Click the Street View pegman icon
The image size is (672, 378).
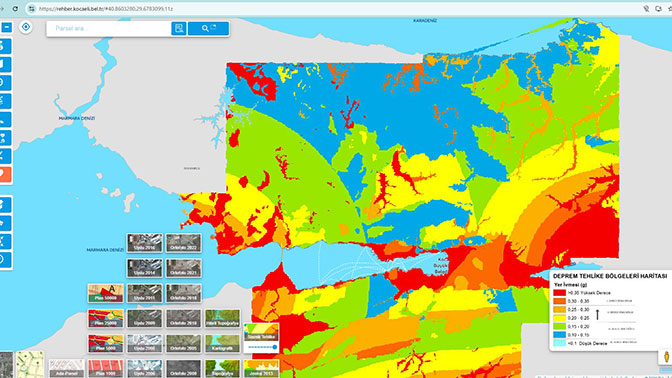pyautogui.click(x=666, y=357)
